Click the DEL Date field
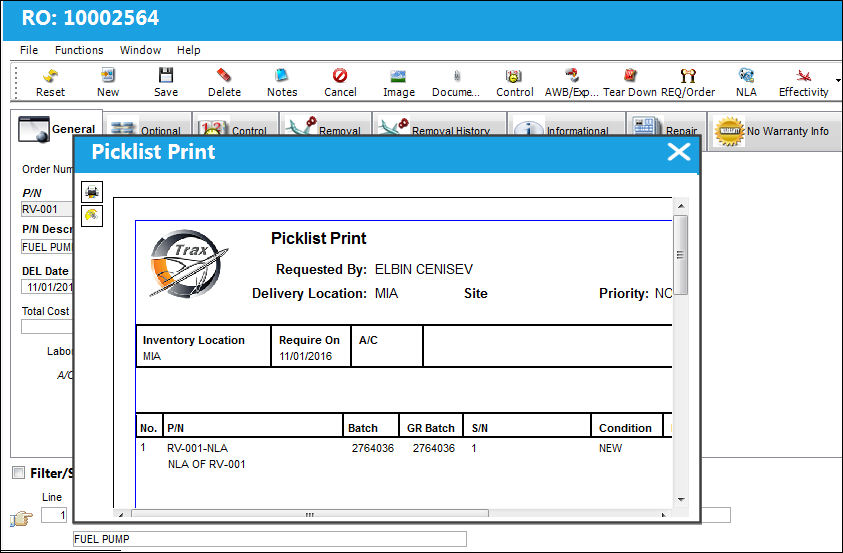 pos(47,287)
